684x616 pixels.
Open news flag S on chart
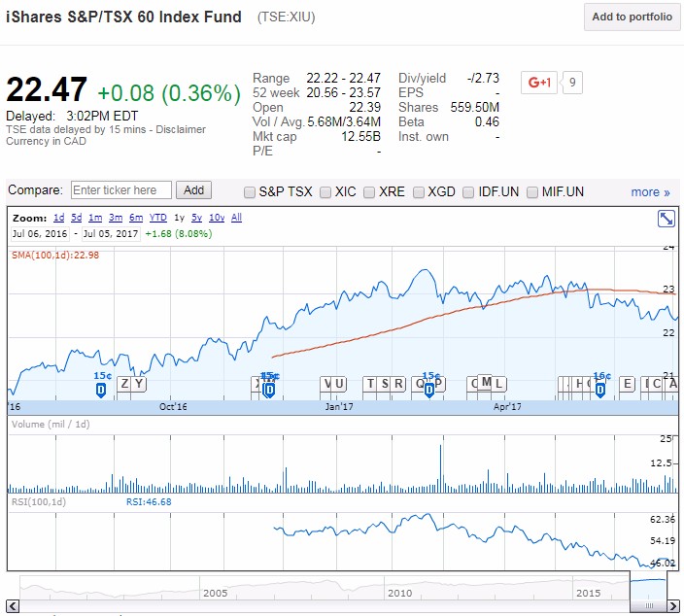[x=385, y=384]
